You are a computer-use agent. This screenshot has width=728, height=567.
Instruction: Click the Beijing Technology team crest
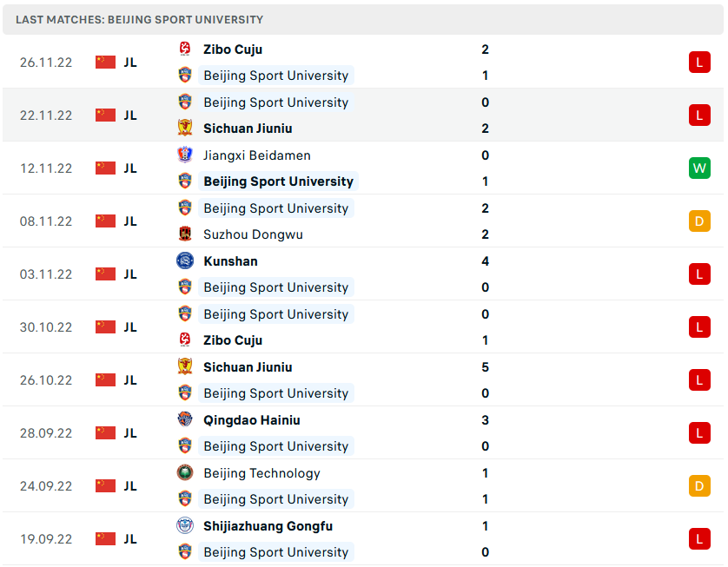184,473
